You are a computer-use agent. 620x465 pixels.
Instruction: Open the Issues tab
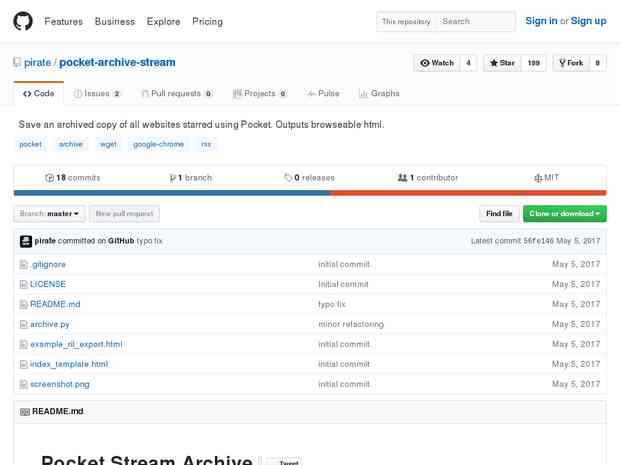tap(97, 94)
